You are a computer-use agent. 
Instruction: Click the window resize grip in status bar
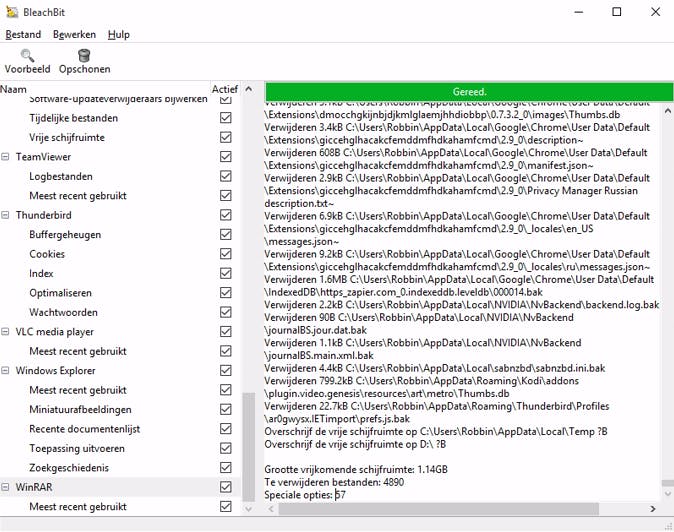[x=668, y=525]
